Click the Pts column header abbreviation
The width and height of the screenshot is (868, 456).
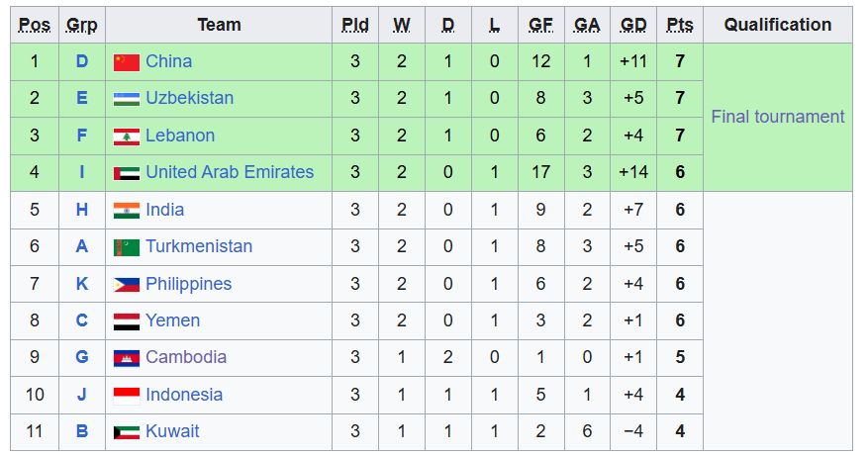click(x=680, y=25)
